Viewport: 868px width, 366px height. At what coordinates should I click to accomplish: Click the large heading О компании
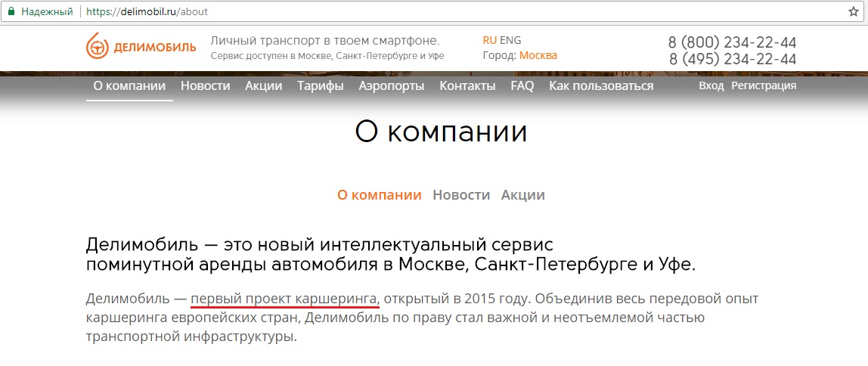pos(442,132)
